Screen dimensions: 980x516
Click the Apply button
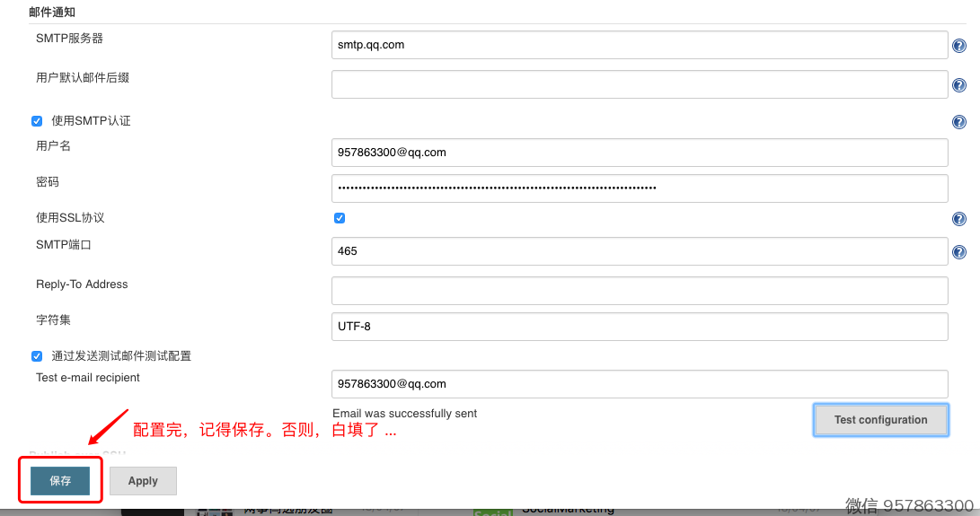pos(143,481)
